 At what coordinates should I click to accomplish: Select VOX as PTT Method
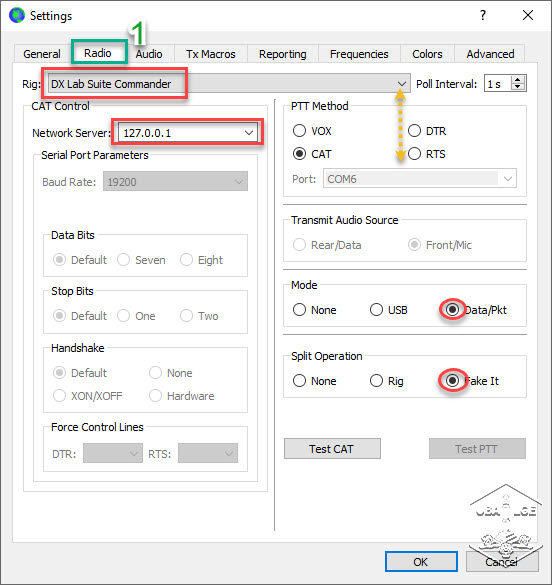[299, 131]
